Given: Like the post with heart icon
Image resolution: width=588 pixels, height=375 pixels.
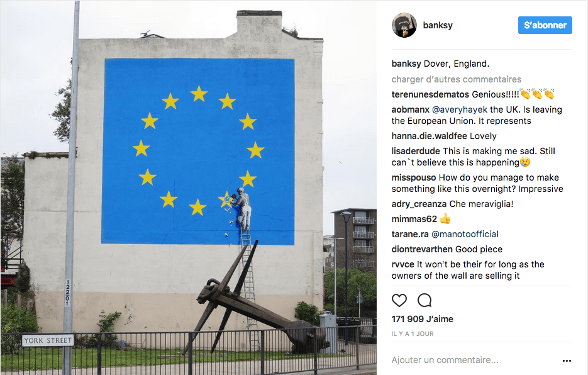Looking at the screenshot, I should (399, 300).
